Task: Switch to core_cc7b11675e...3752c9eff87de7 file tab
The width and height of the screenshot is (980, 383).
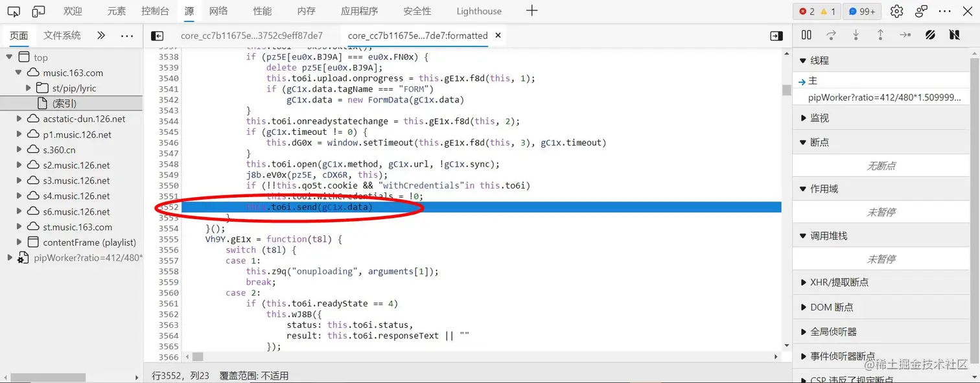Action: (x=251, y=36)
